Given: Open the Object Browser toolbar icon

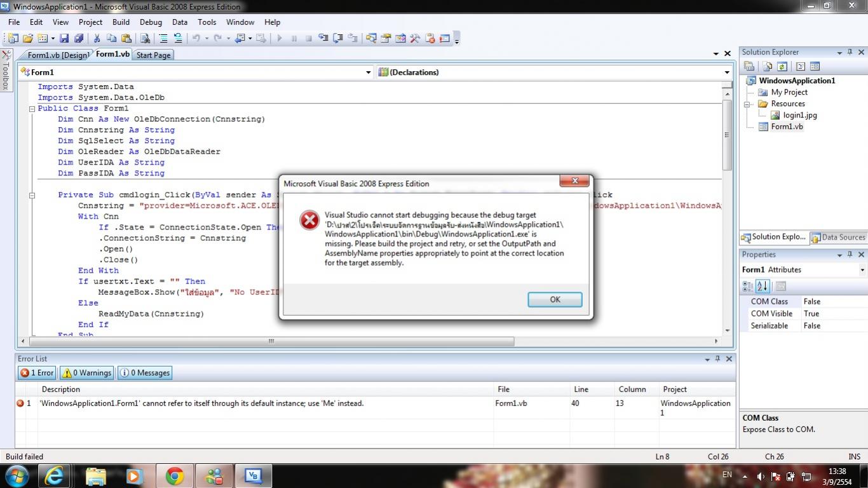Looking at the screenshot, I should click(x=400, y=38).
